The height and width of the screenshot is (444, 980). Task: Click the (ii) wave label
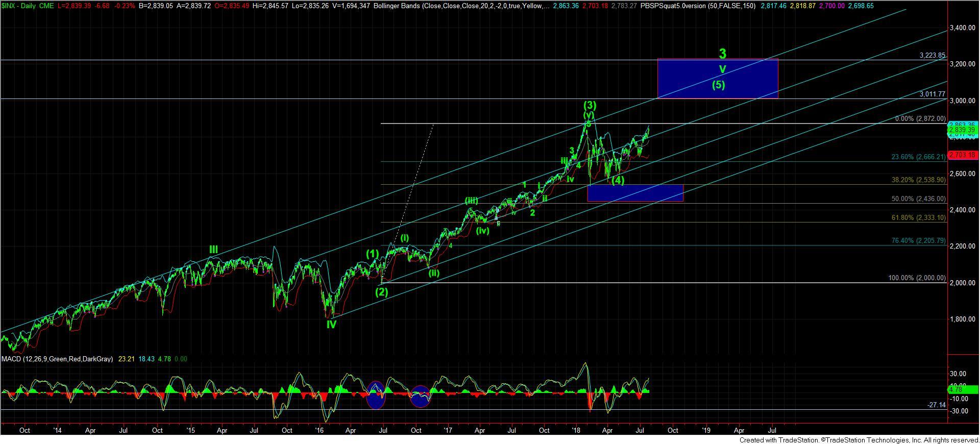(x=433, y=273)
